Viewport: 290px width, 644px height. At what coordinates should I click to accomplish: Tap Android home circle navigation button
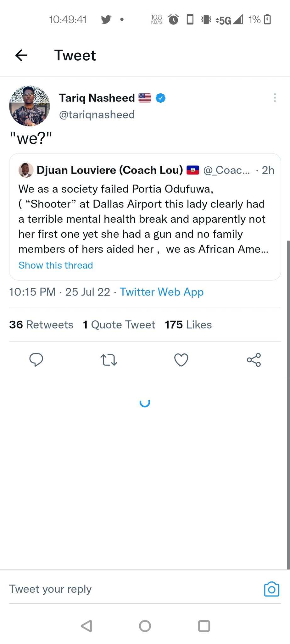click(145, 626)
